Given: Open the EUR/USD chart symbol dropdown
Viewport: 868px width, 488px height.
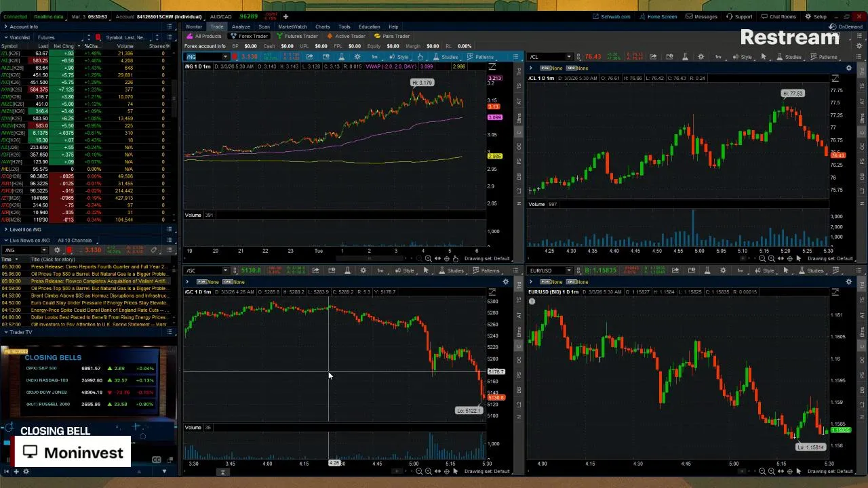Looking at the screenshot, I should (x=569, y=270).
